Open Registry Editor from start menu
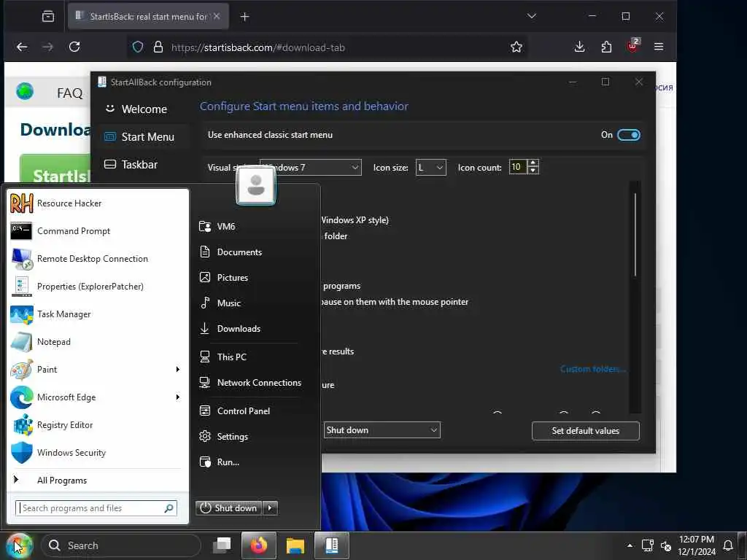The image size is (747, 560). click(x=98, y=425)
